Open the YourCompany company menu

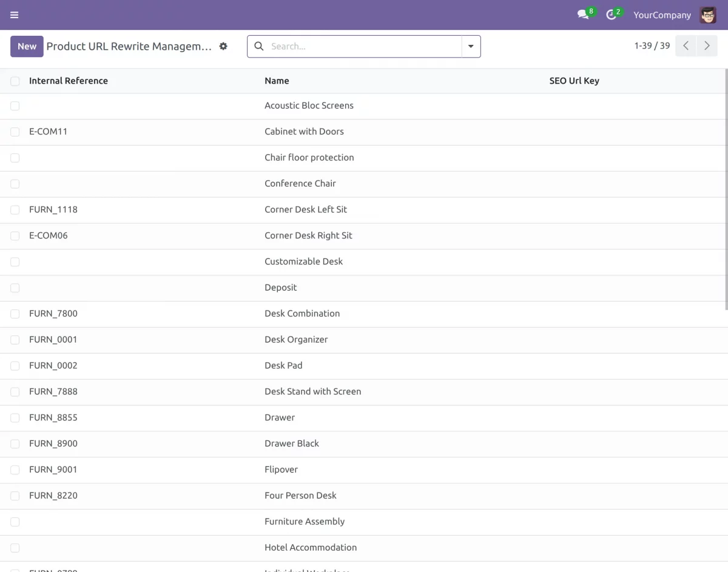tap(662, 15)
